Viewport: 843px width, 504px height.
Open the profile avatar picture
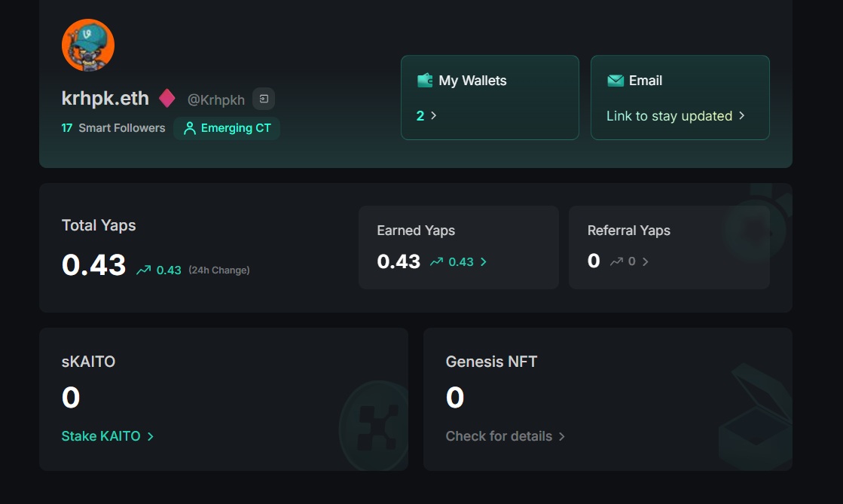pos(88,44)
